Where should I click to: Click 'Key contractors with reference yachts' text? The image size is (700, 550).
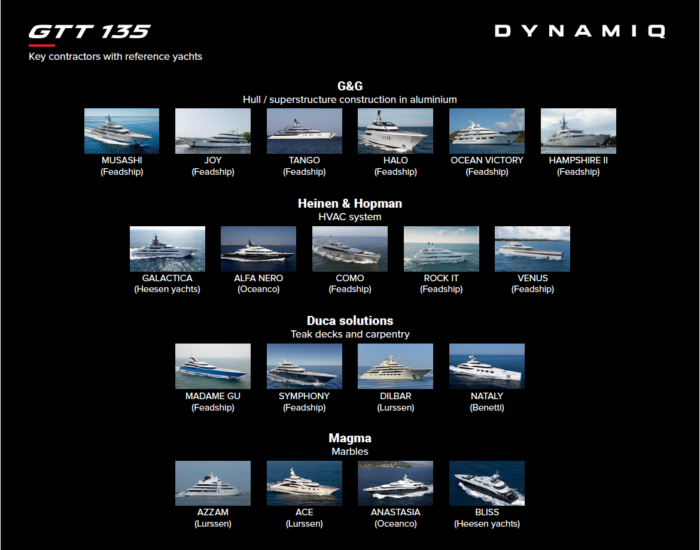(115, 57)
